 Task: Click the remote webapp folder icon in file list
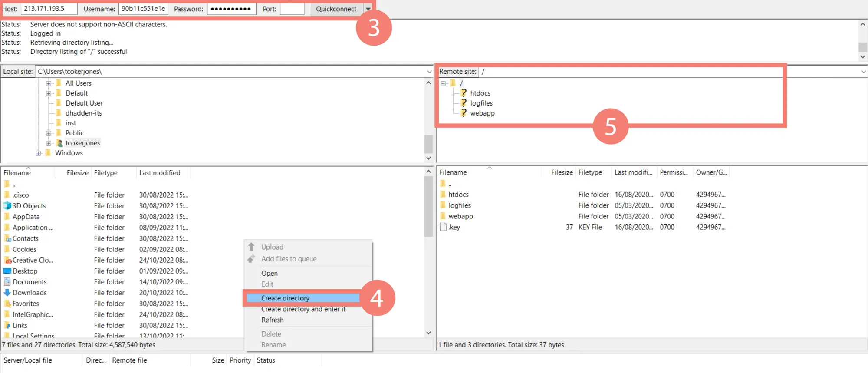pos(443,216)
